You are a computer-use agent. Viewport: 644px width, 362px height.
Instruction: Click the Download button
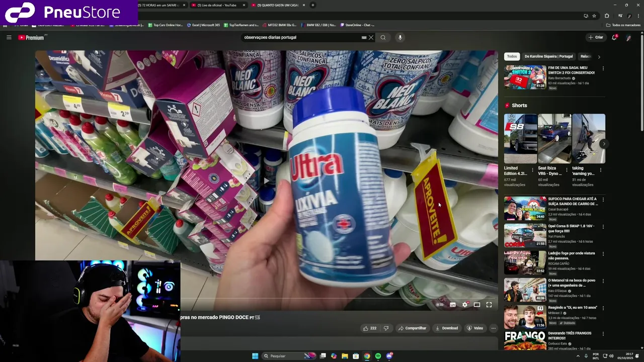(x=447, y=328)
